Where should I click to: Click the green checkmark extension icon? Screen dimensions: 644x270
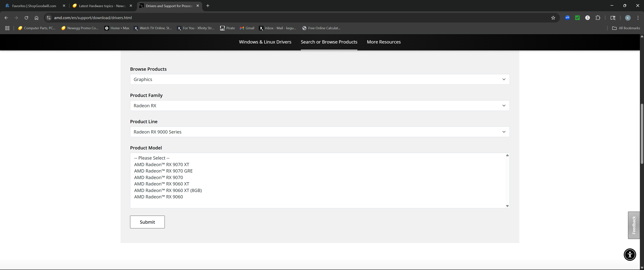point(577,18)
